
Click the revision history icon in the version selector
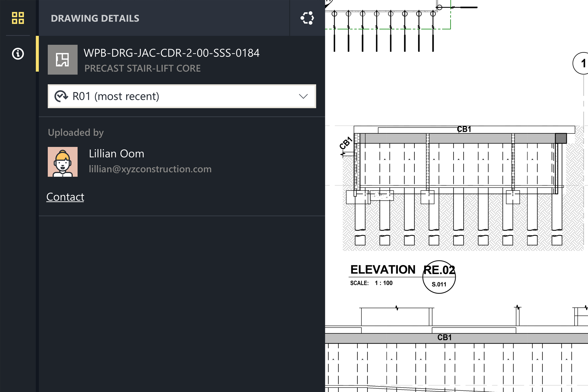click(61, 96)
